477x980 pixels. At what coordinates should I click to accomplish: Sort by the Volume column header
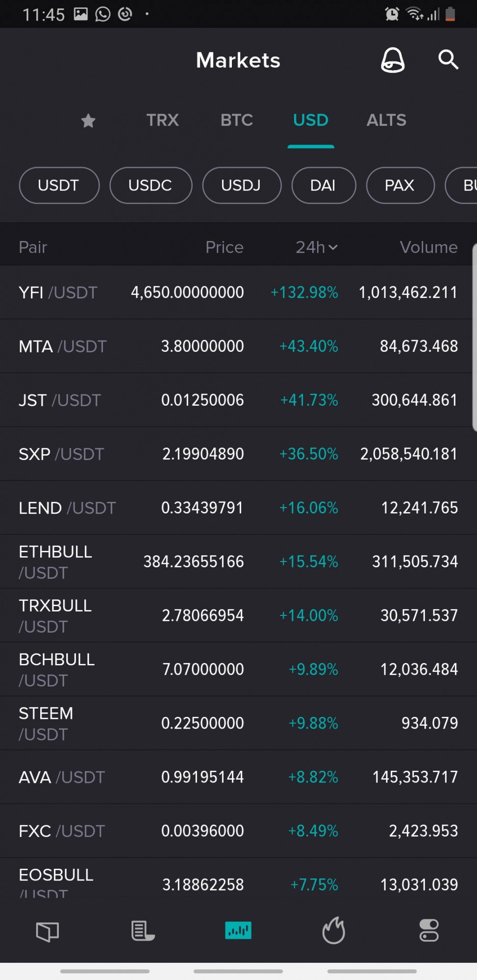[428, 247]
